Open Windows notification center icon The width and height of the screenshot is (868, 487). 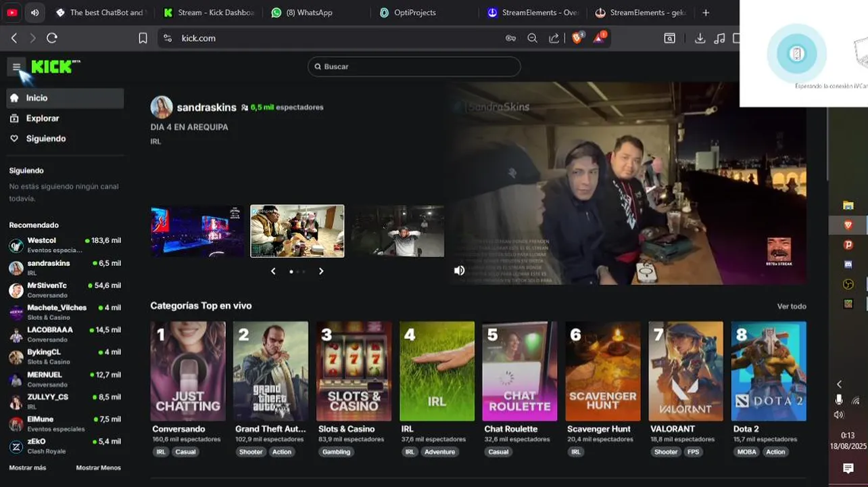(848, 468)
